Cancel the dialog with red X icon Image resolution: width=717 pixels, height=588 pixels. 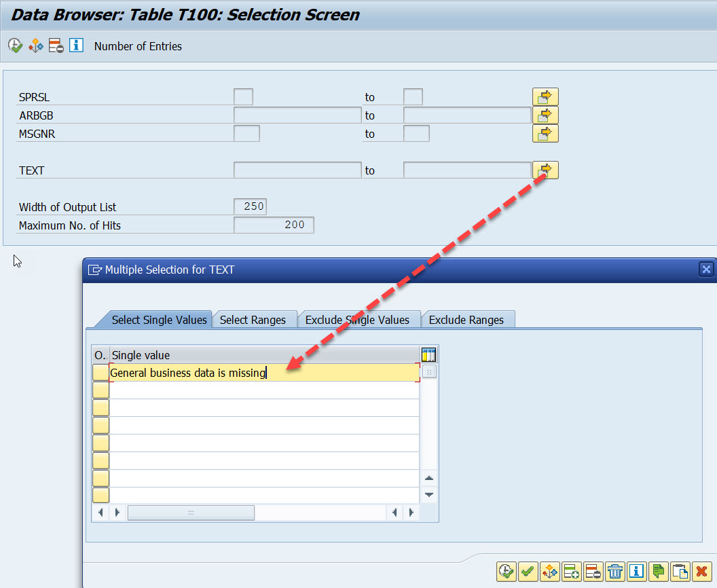[701, 572]
